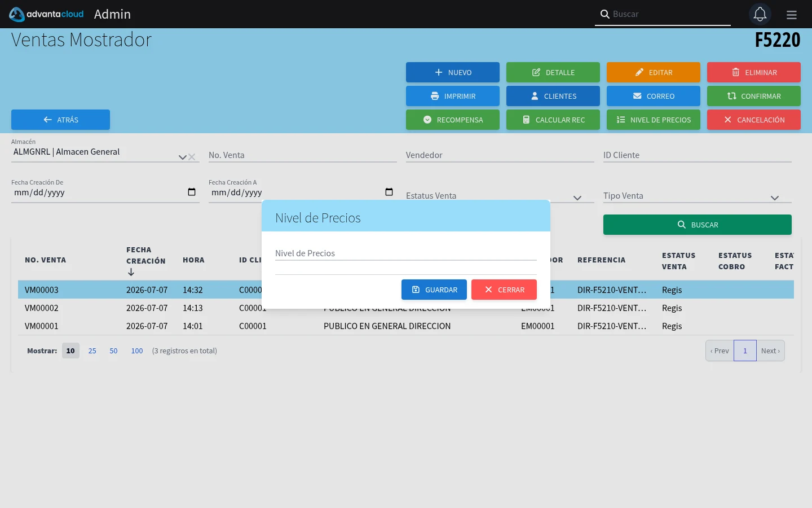This screenshot has height=508, width=812.
Task: Expand the Estatus Venta dropdown
Action: (x=577, y=198)
